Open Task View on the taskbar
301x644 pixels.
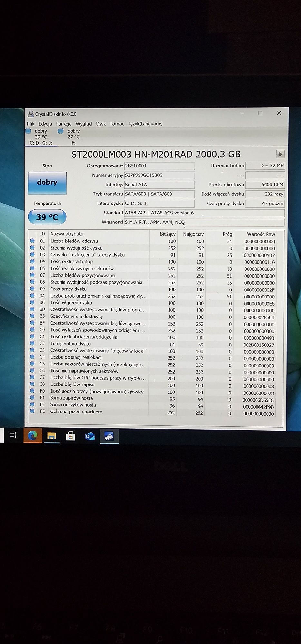click(x=13, y=436)
